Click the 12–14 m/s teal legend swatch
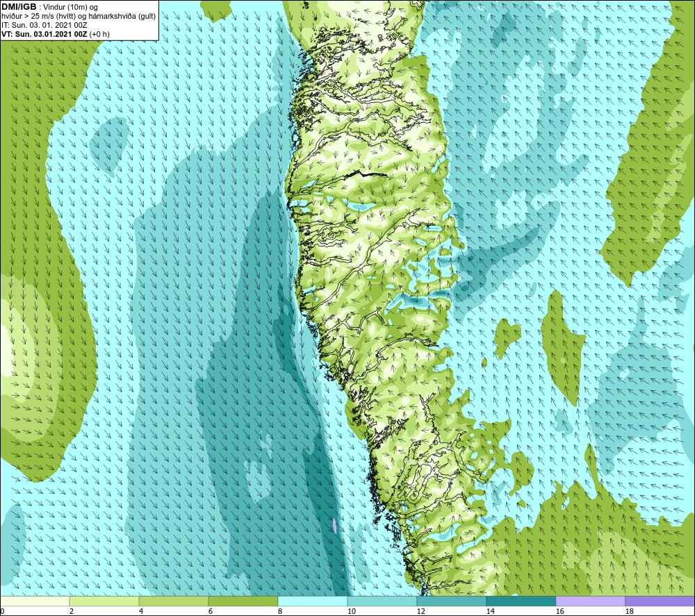 (451, 601)
